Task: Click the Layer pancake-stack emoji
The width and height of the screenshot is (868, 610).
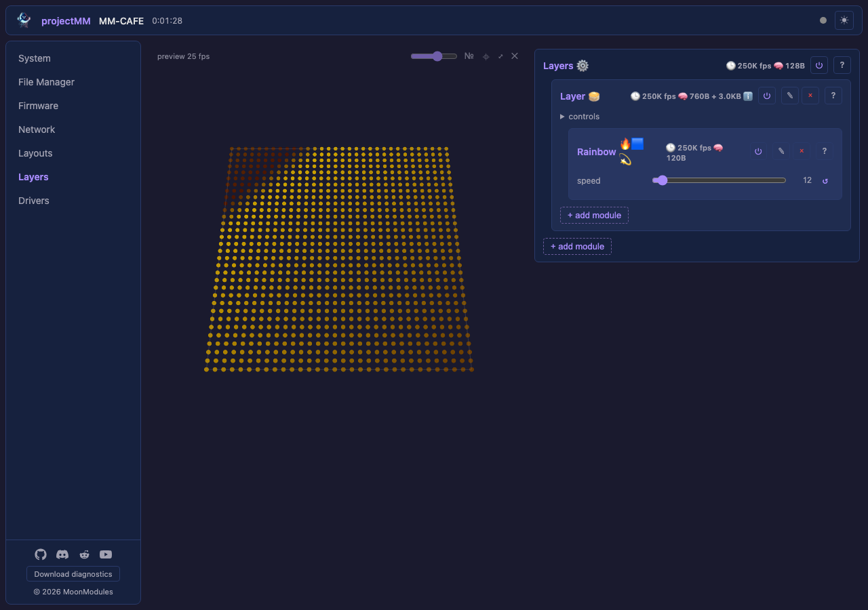Action: [x=594, y=96]
